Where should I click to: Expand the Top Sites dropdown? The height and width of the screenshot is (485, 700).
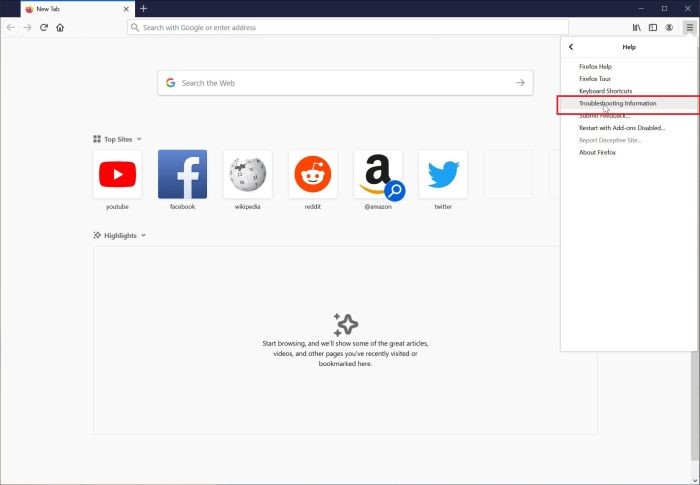[139, 139]
